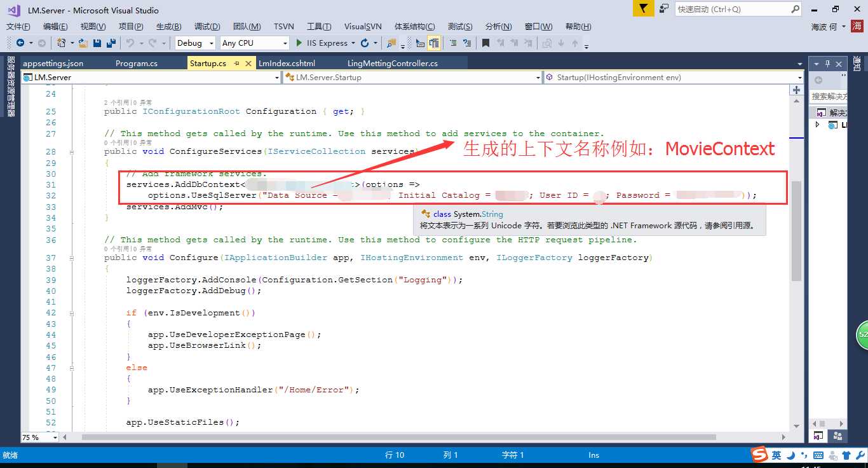This screenshot has width=868, height=468.
Task: Click the Solution Explorer back button
Action: pyautogui.click(x=818, y=80)
